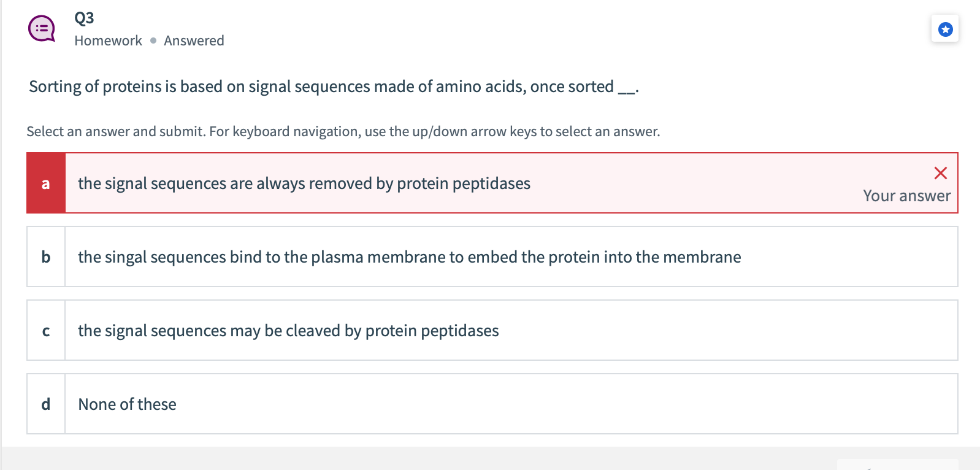Click the letter 'd' badge

pos(45,404)
